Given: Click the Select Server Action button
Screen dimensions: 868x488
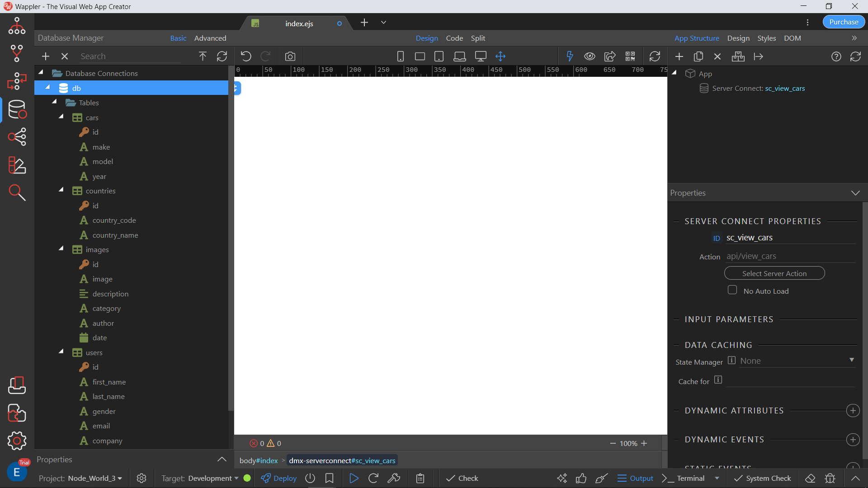Looking at the screenshot, I should click(x=774, y=273).
